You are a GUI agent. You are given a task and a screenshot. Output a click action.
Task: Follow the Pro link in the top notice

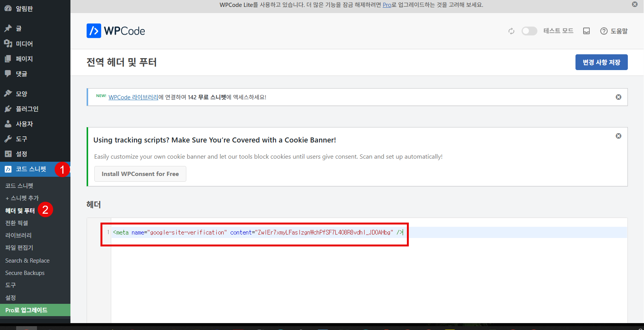point(387,5)
